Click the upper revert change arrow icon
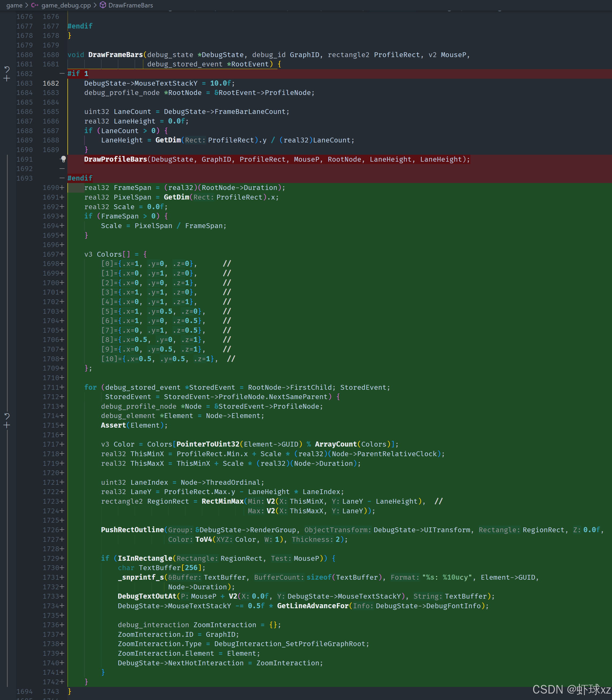The image size is (612, 700). (x=7, y=69)
